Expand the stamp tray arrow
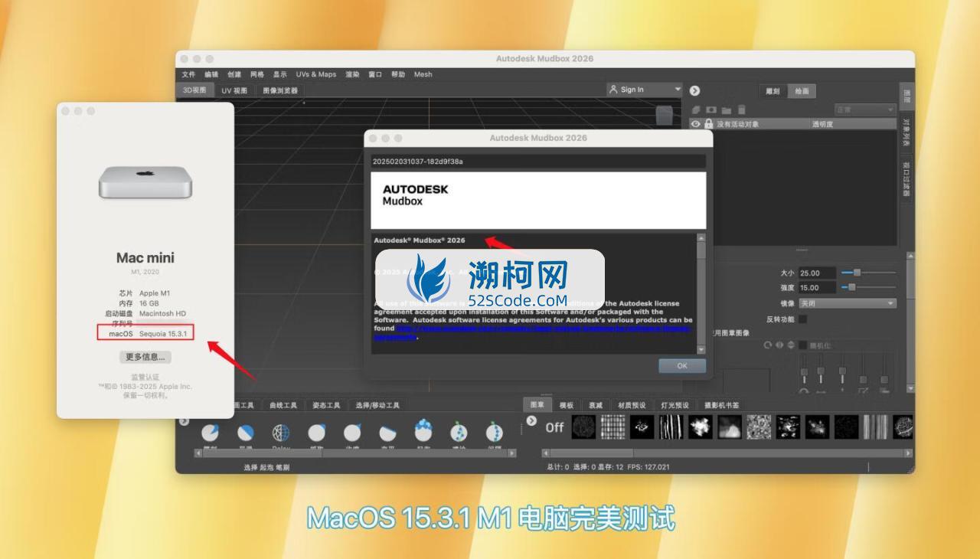980x559 pixels. 532,421
